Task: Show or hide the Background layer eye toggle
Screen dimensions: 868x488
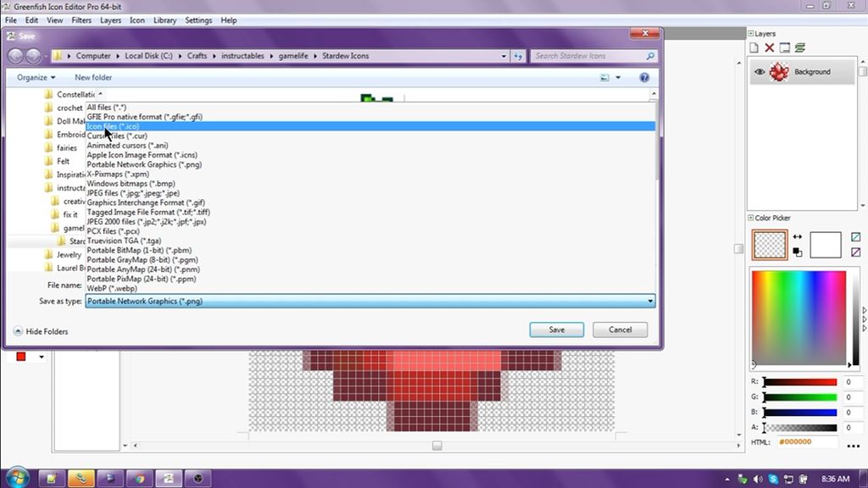Action: point(759,73)
